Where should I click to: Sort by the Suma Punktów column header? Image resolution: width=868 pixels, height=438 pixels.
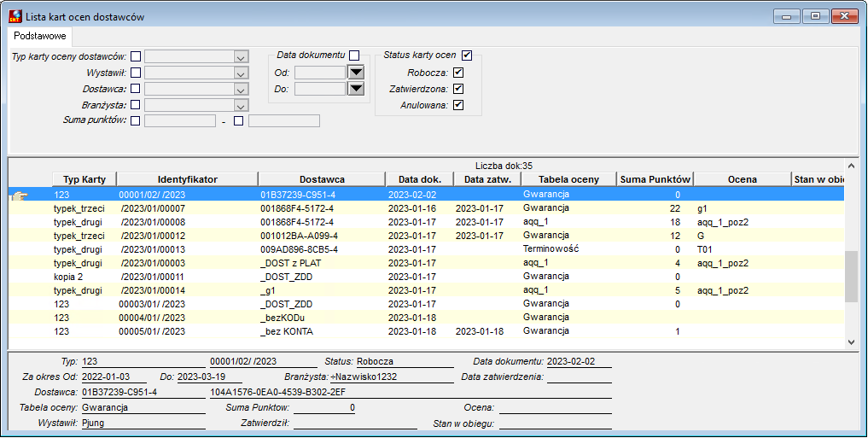click(655, 179)
